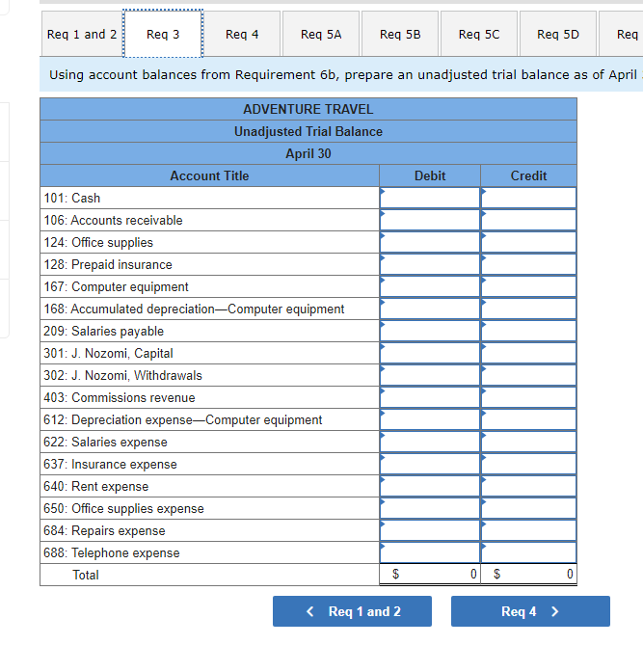
Task: Select Debit field for Prepaid insurance
Action: [x=430, y=264]
